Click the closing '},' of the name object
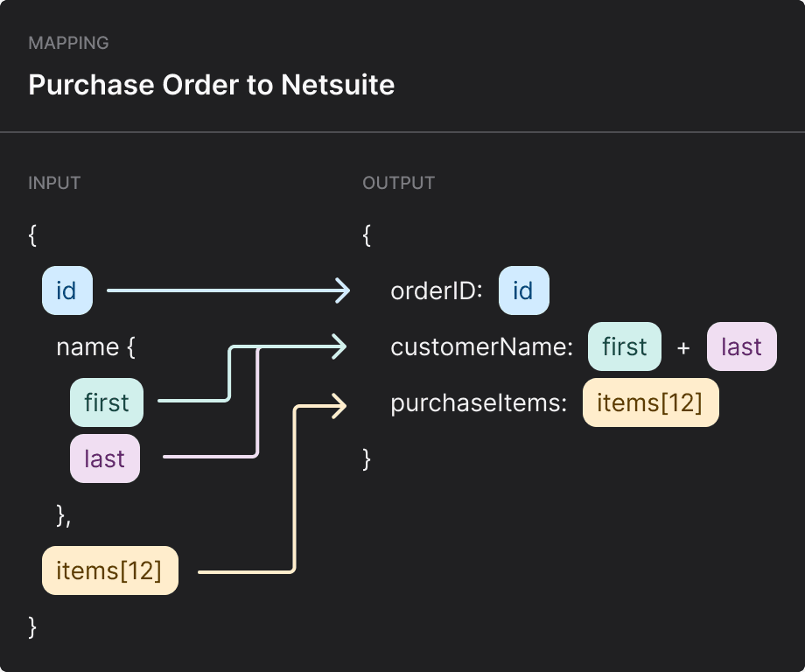 pos(64,515)
